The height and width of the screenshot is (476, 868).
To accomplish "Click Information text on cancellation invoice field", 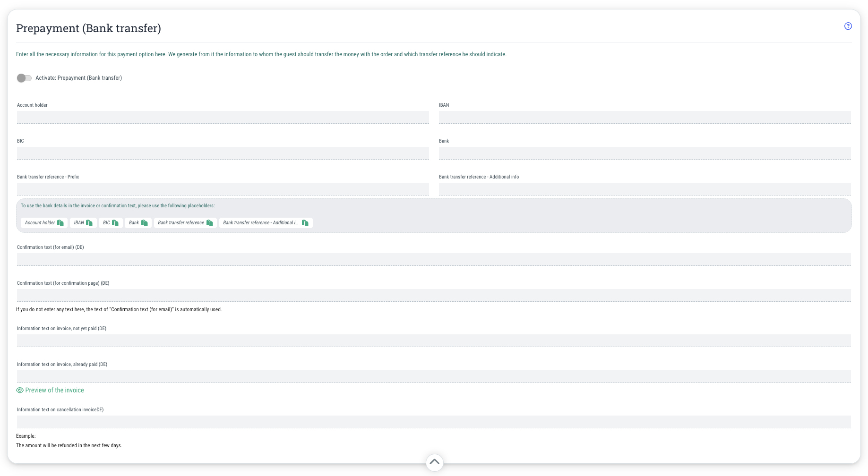I will pyautogui.click(x=434, y=422).
